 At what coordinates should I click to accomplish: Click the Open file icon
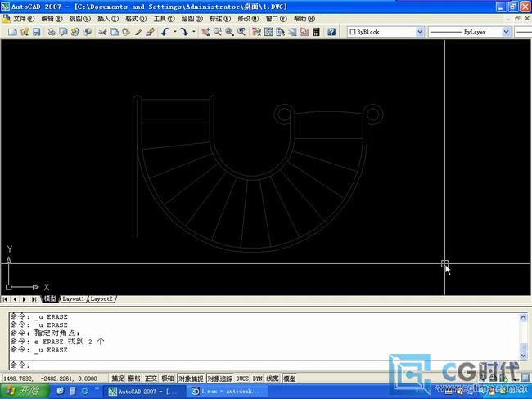pyautogui.click(x=25, y=32)
